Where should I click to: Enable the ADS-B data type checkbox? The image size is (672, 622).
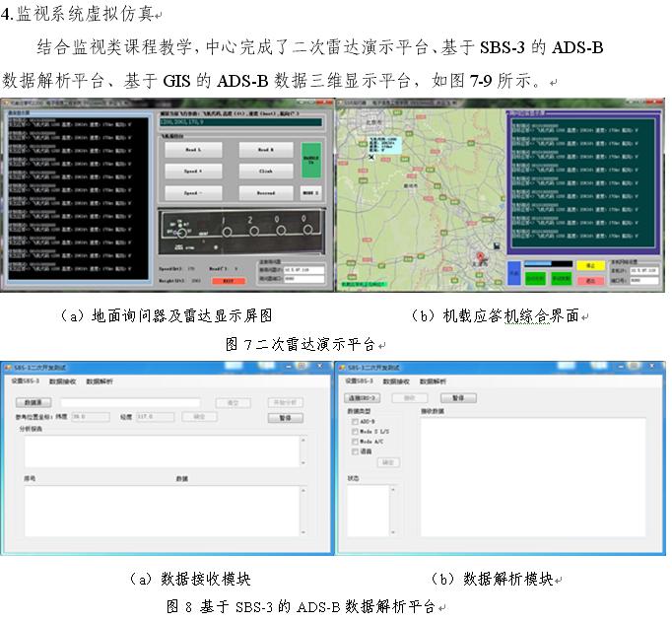(355, 421)
